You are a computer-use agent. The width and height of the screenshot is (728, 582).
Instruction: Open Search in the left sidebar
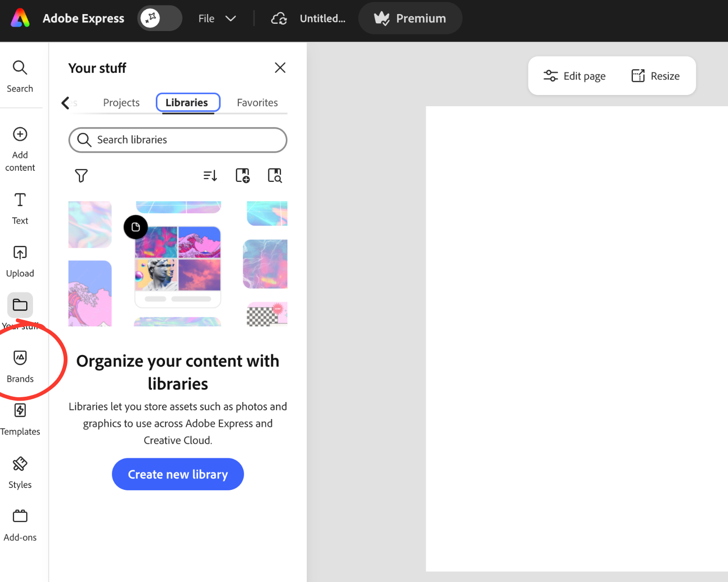(x=20, y=76)
